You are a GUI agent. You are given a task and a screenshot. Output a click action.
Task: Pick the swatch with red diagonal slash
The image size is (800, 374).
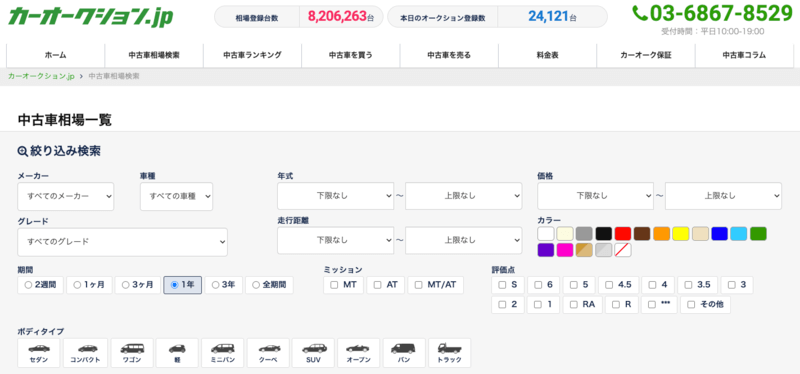pos(623,250)
